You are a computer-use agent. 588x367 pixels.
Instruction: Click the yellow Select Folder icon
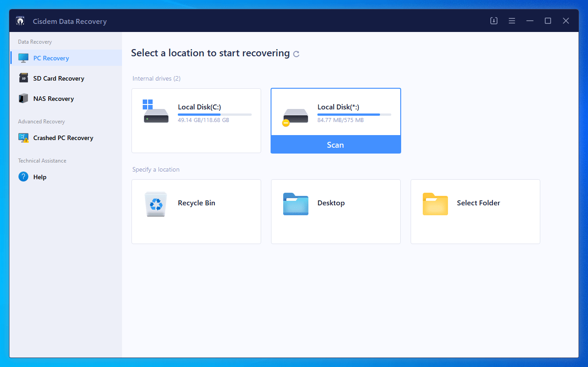[435, 204]
